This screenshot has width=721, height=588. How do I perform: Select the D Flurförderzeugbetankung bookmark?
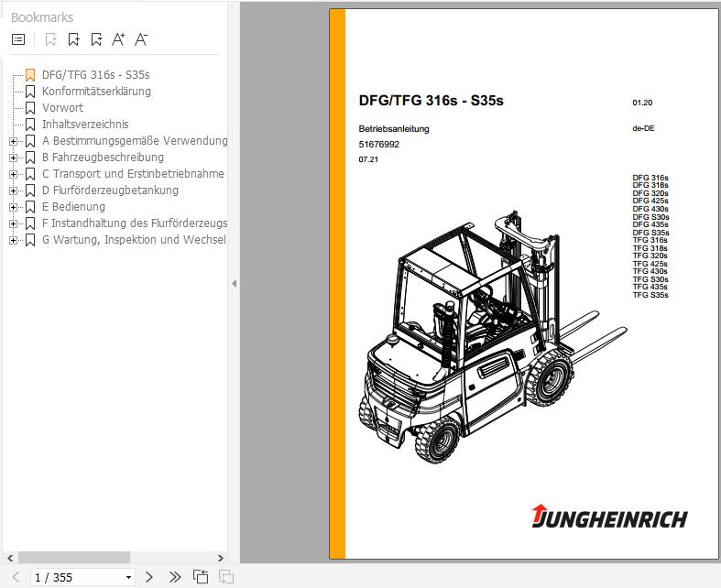pyautogui.click(x=110, y=191)
